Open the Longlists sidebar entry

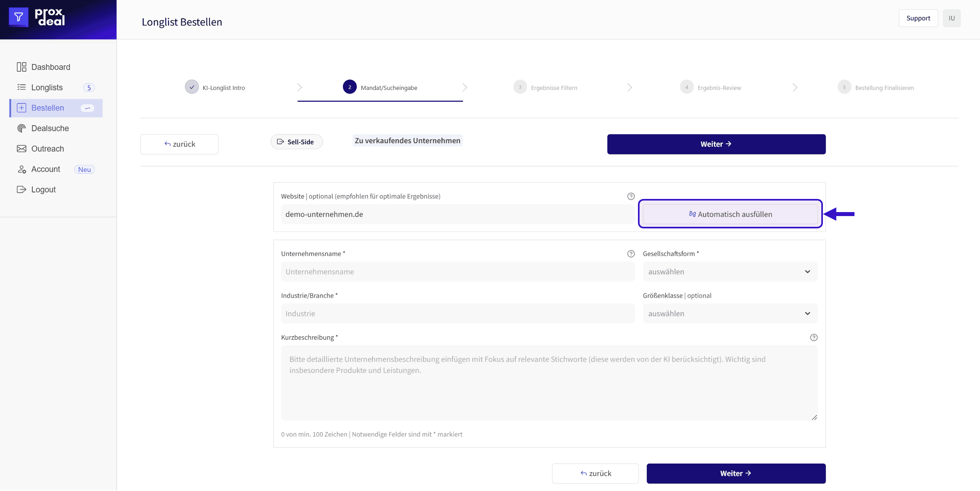56,88
